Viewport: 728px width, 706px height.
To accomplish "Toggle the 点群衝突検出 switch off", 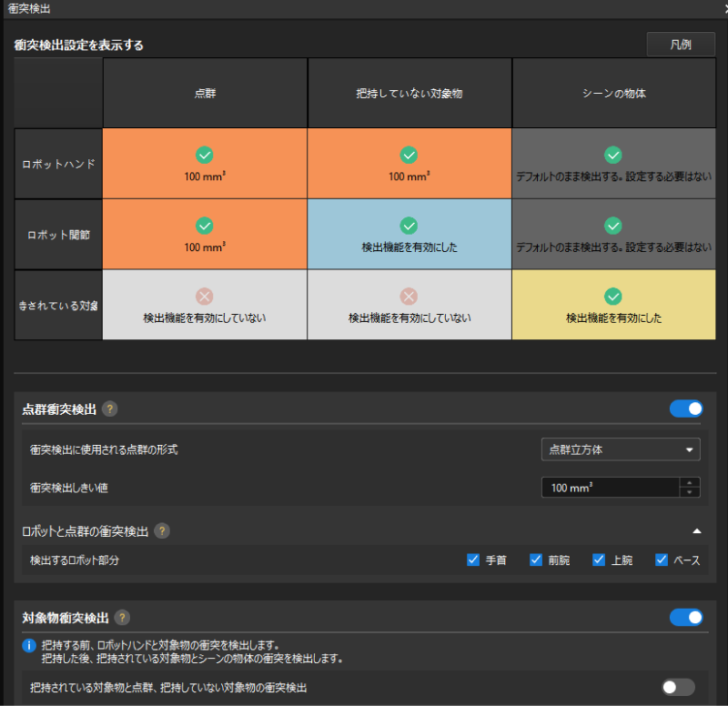I will coord(686,408).
